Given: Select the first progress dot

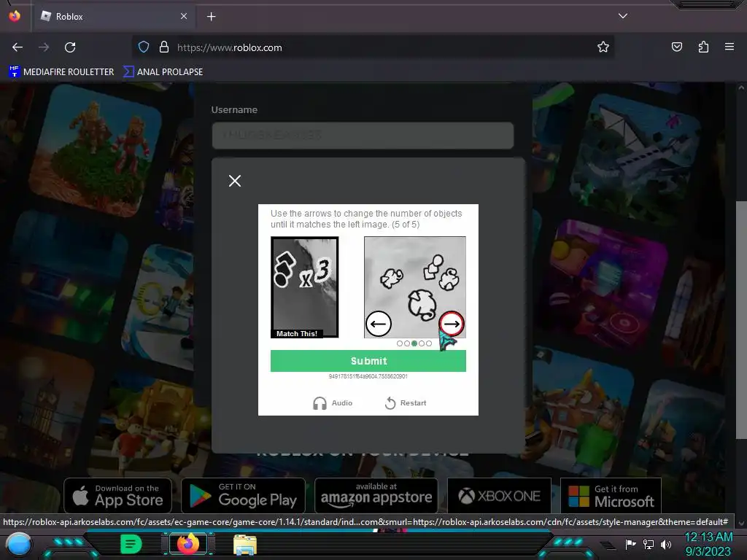Looking at the screenshot, I should (400, 343).
